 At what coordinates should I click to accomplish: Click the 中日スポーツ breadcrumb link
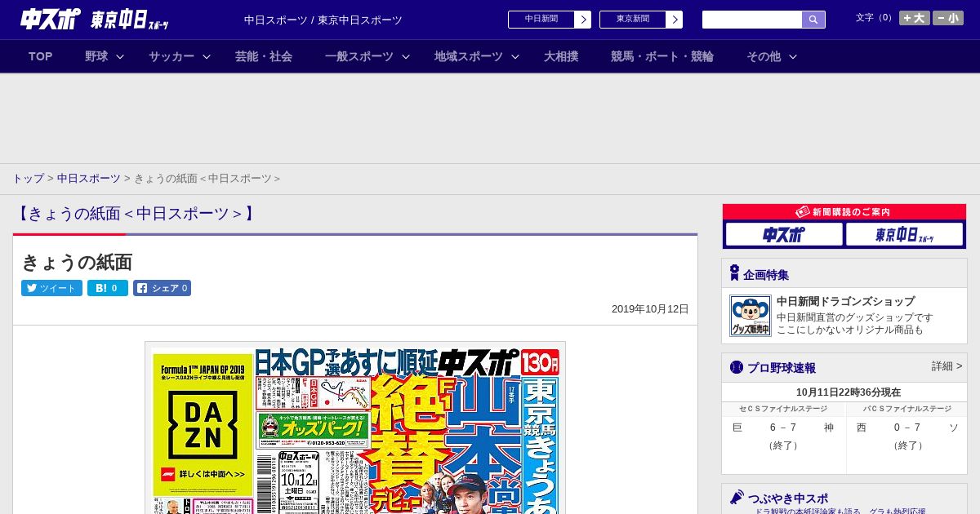pyautogui.click(x=88, y=179)
